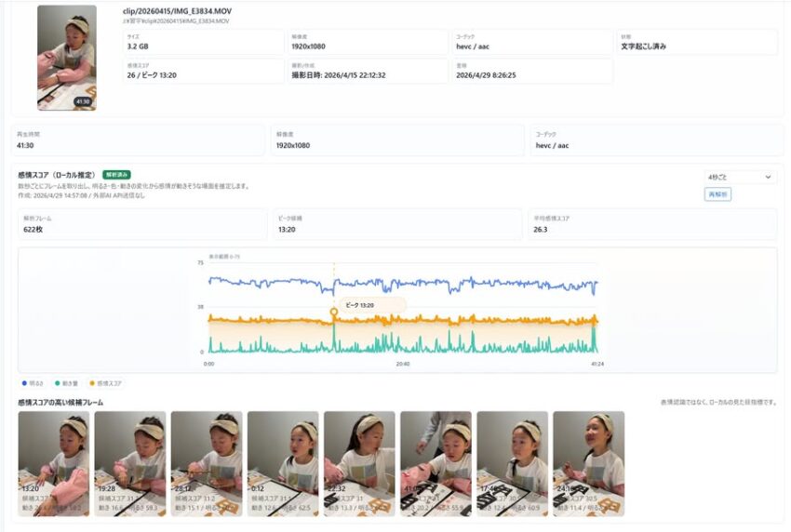Open the main video thumbnail at top

click(67, 58)
